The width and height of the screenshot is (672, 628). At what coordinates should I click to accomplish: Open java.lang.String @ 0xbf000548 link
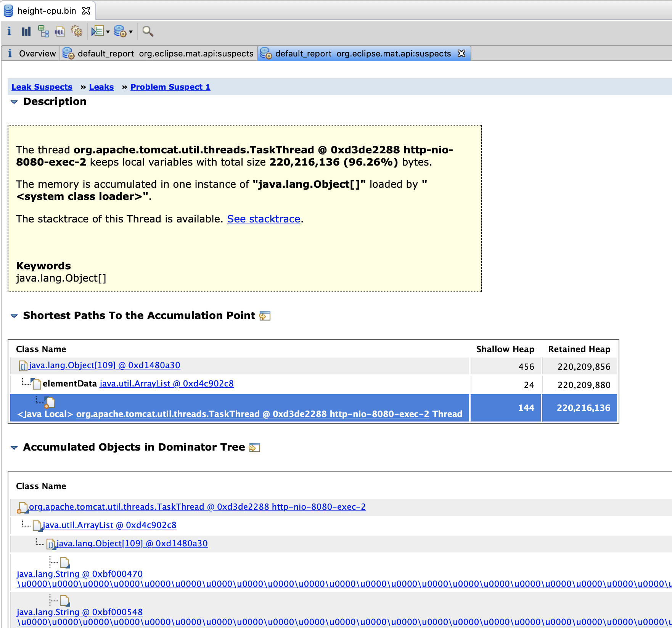tap(79, 612)
